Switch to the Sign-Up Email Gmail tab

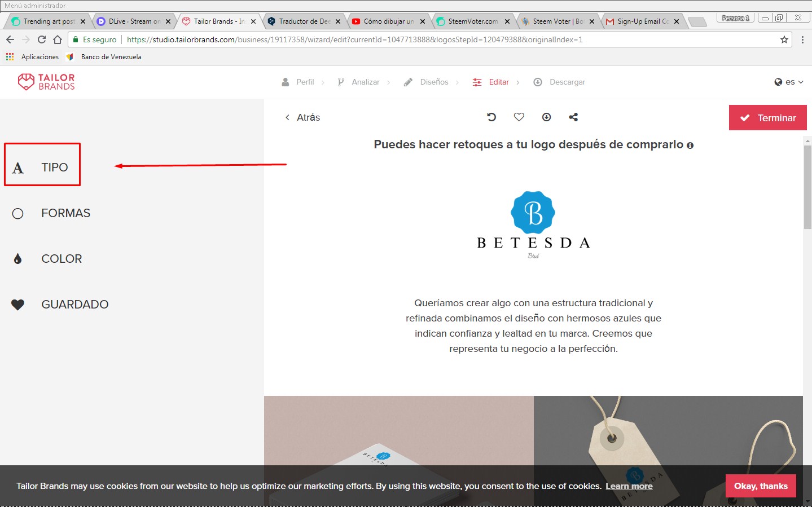(642, 21)
